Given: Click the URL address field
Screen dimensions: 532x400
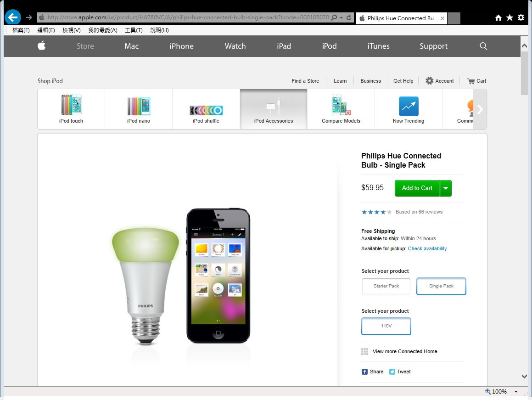Looking at the screenshot, I should click(188, 17).
